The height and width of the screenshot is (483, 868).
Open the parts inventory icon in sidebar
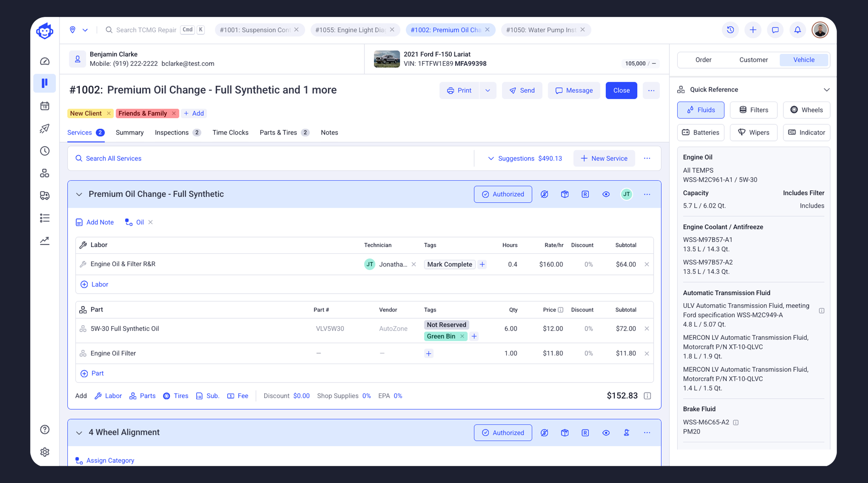point(45,173)
